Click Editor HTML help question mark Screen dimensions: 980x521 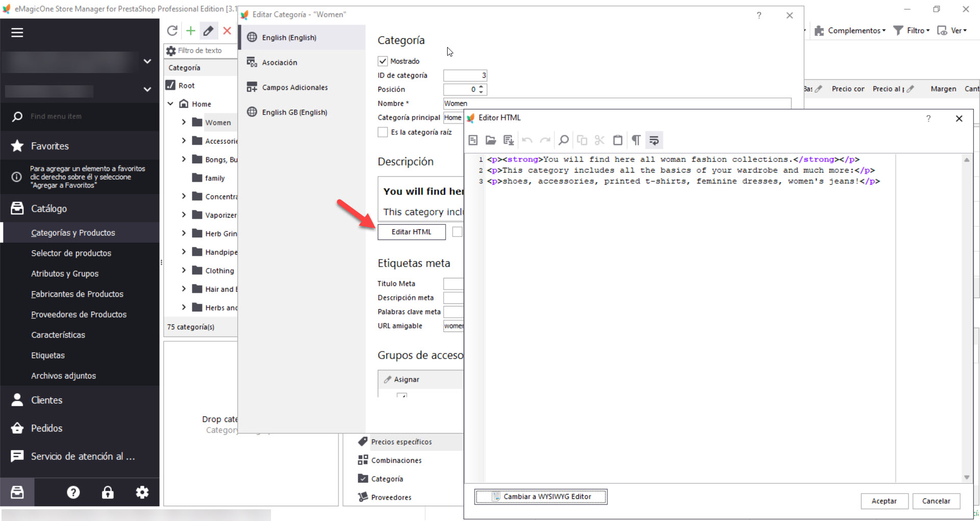coord(928,119)
